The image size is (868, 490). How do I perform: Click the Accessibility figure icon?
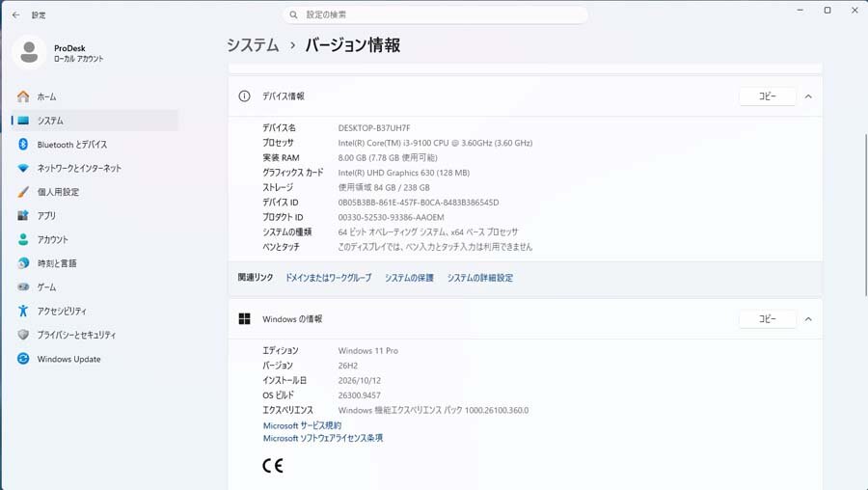[23, 311]
